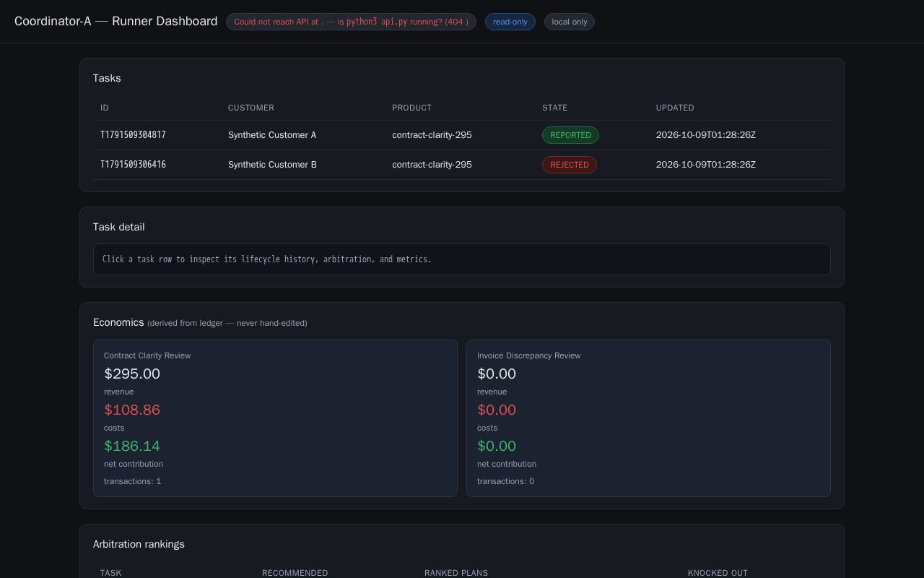This screenshot has width=924, height=578.
Task: Click the ID column header
Action: (x=105, y=108)
